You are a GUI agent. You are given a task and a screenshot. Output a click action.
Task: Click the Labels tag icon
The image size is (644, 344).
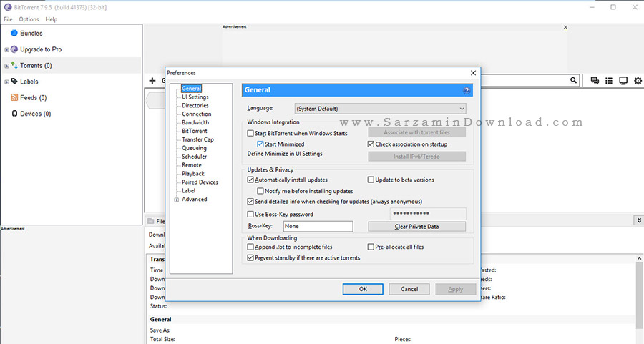point(14,82)
